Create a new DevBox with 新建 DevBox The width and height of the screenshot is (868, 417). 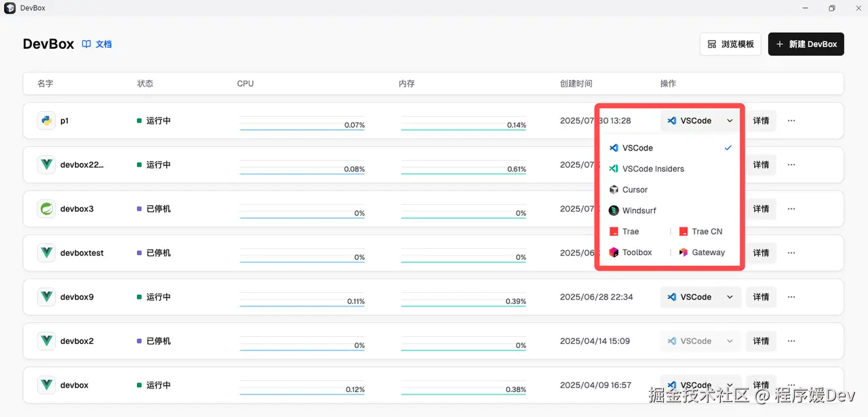[806, 44]
